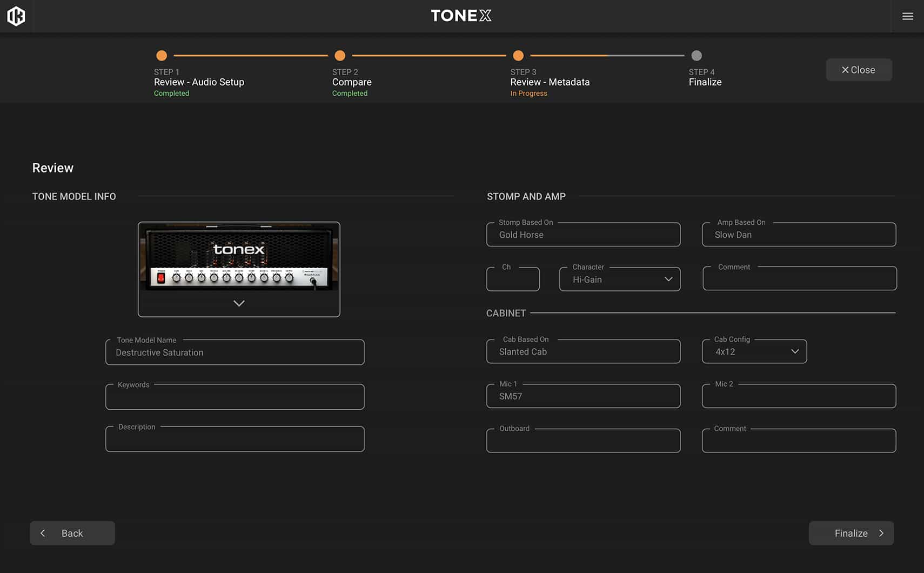924x573 pixels.
Task: Click the Step 4 Finalize progress dot
Action: point(697,55)
